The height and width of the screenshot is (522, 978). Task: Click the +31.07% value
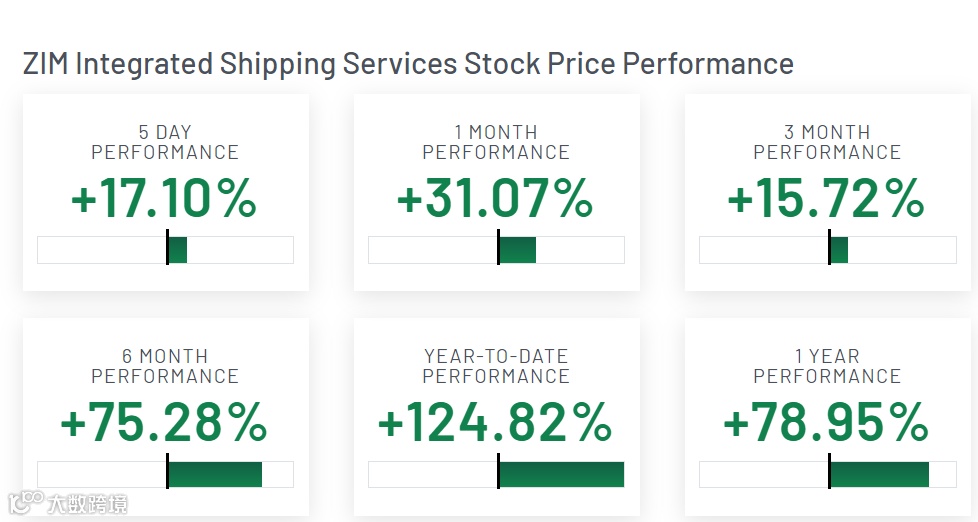pyautogui.click(x=496, y=198)
